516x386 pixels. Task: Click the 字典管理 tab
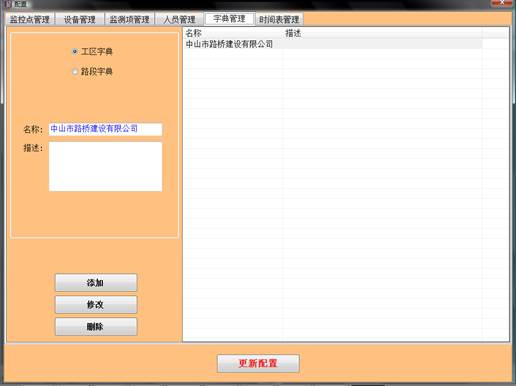click(x=230, y=19)
